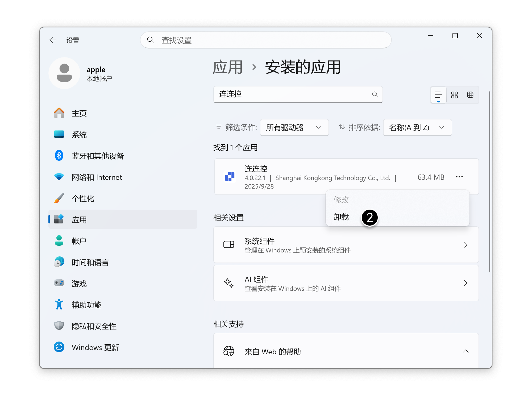Click the more options icon for 连连控

pyautogui.click(x=459, y=177)
